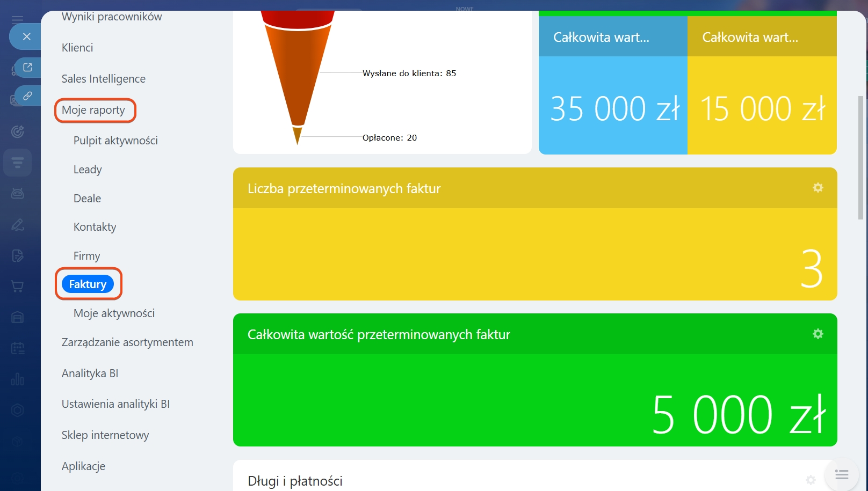Viewport: 868px width, 491px height.
Task: Open the Leady report
Action: click(x=88, y=170)
